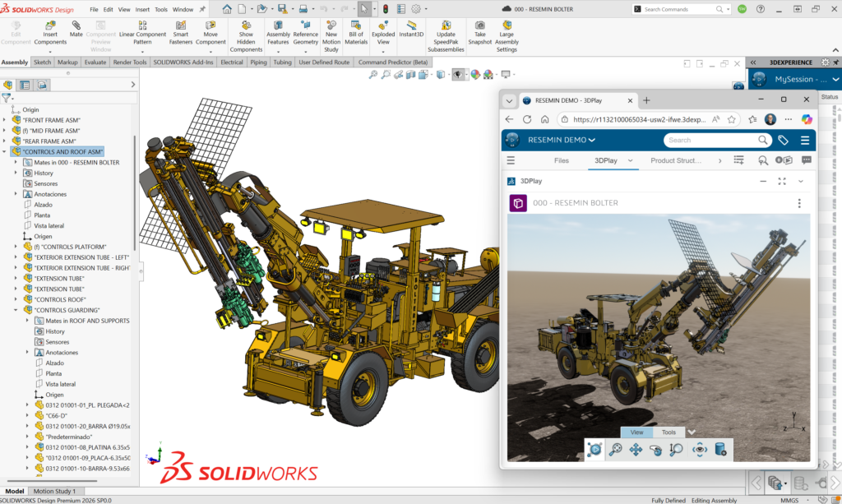Open the Motion Study 1 tab
This screenshot has width=842, height=504.
click(55, 491)
